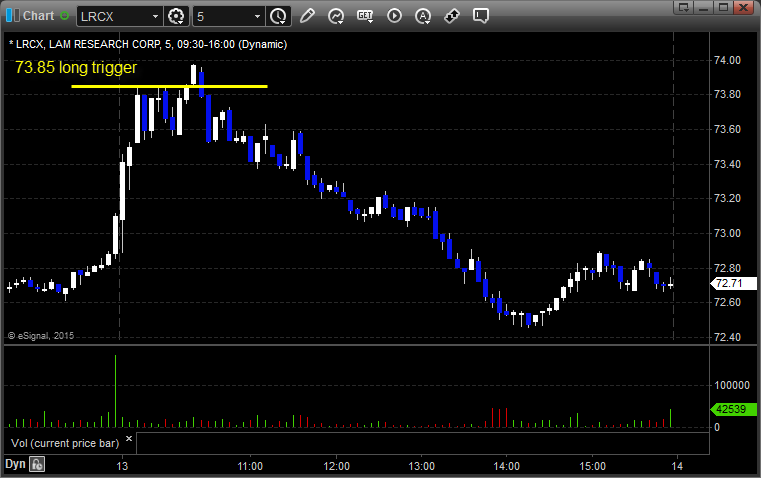The height and width of the screenshot is (478, 761).
Task: Expand the LRCX symbol dropdown arrow
Action: click(155, 16)
